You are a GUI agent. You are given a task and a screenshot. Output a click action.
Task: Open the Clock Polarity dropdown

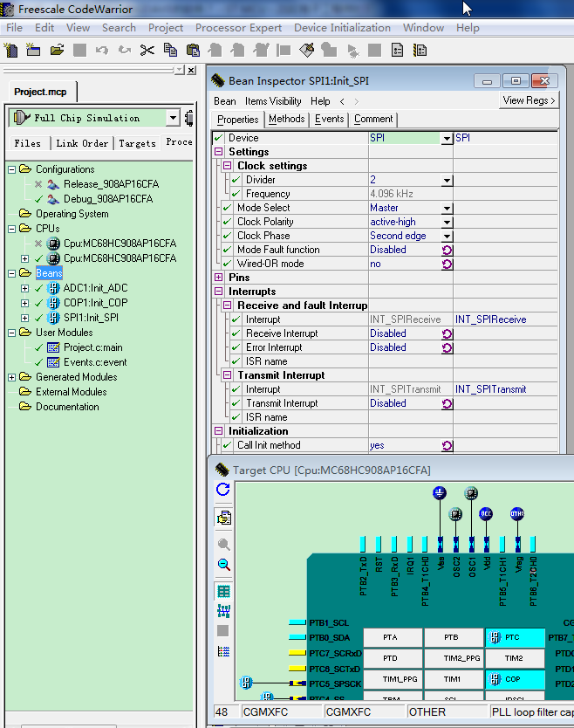pos(447,222)
